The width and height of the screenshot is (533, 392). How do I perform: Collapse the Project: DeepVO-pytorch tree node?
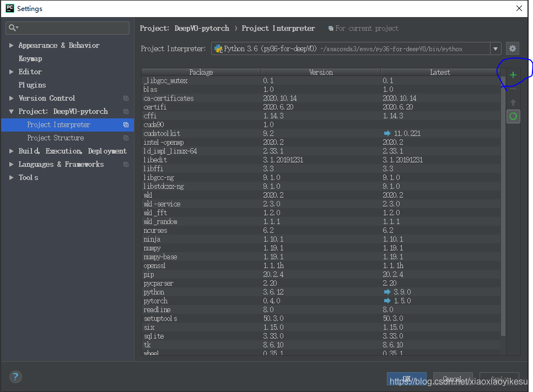pos(11,111)
